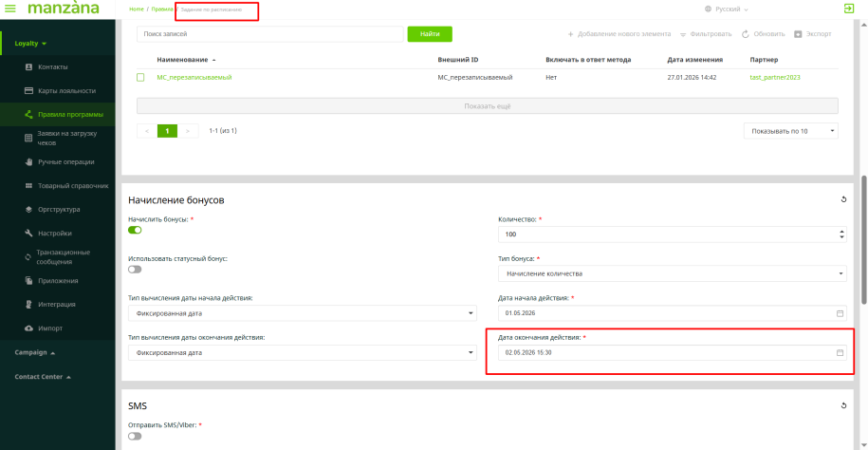Toggle the Начислить бонусы switch
Image resolution: width=868 pixels, height=450 pixels.
(135, 230)
